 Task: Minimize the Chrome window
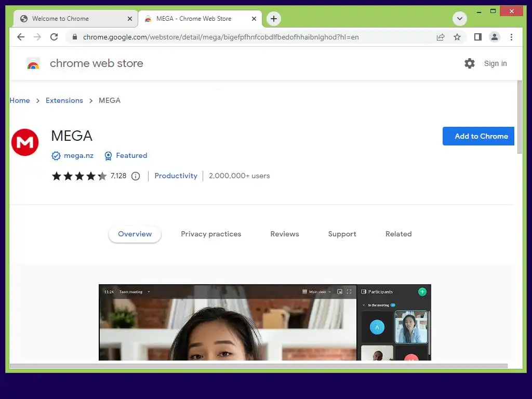478,11
